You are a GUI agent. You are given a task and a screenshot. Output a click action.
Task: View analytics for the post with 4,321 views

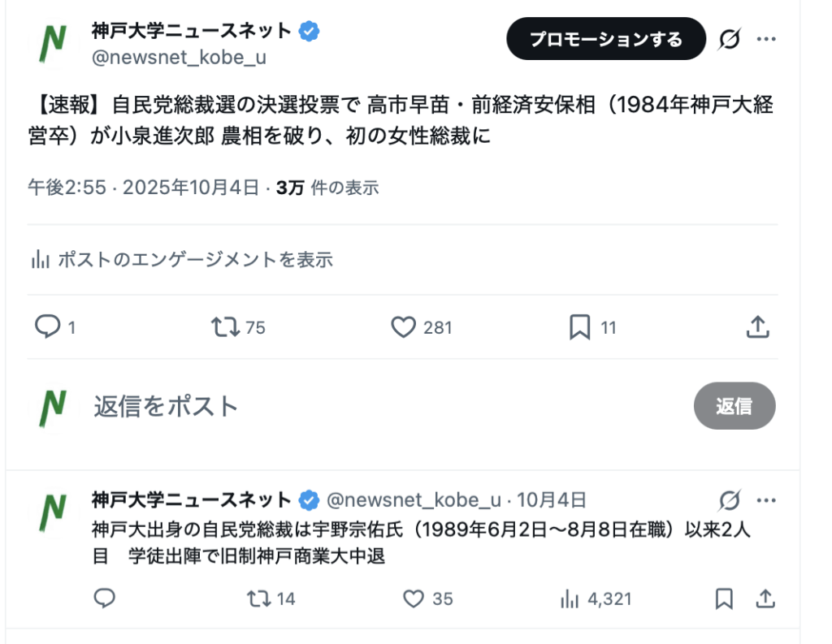pos(569,599)
